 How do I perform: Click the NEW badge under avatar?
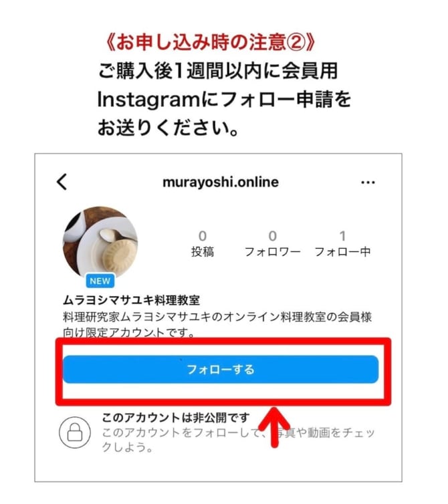pyautogui.click(x=100, y=281)
